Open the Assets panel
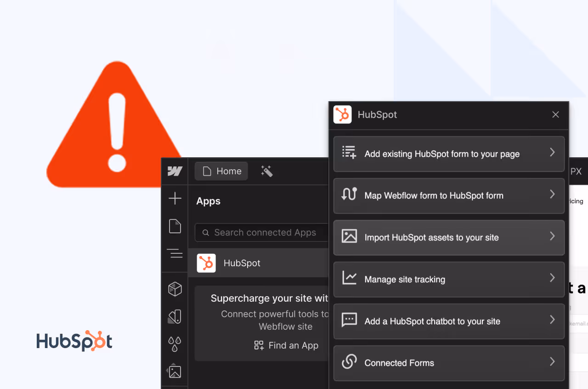The height and width of the screenshot is (389, 588). (175, 371)
